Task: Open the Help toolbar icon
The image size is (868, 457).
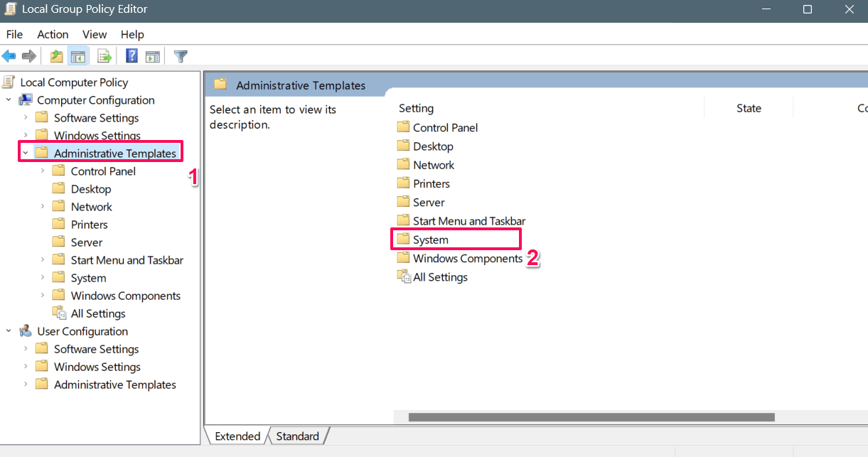Action: [132, 56]
